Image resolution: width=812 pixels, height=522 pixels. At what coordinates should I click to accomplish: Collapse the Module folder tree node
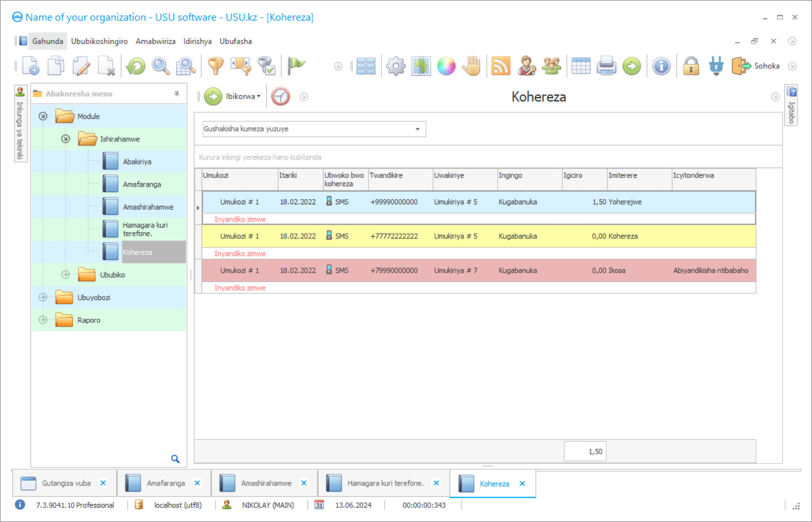tap(43, 116)
